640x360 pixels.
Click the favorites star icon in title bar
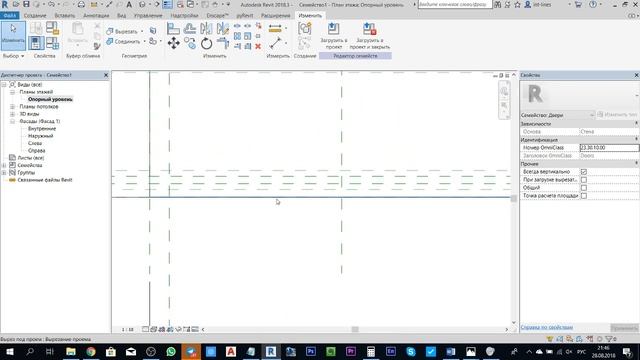pyautogui.click(x=517, y=4)
